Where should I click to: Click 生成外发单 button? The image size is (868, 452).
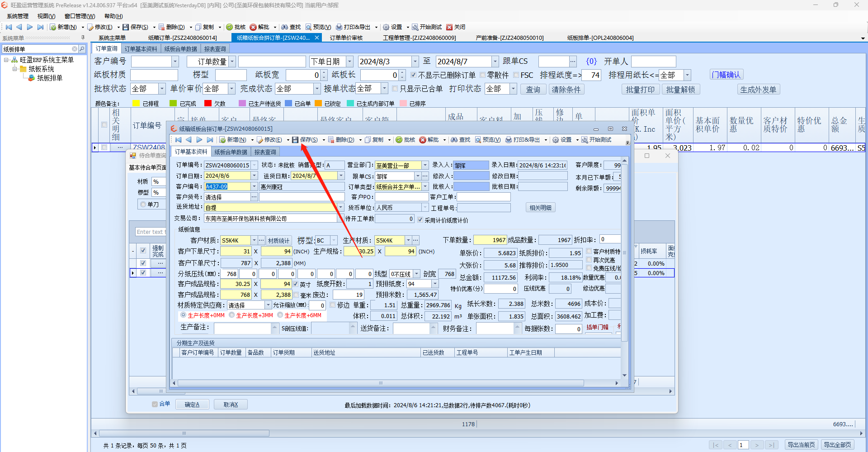758,90
